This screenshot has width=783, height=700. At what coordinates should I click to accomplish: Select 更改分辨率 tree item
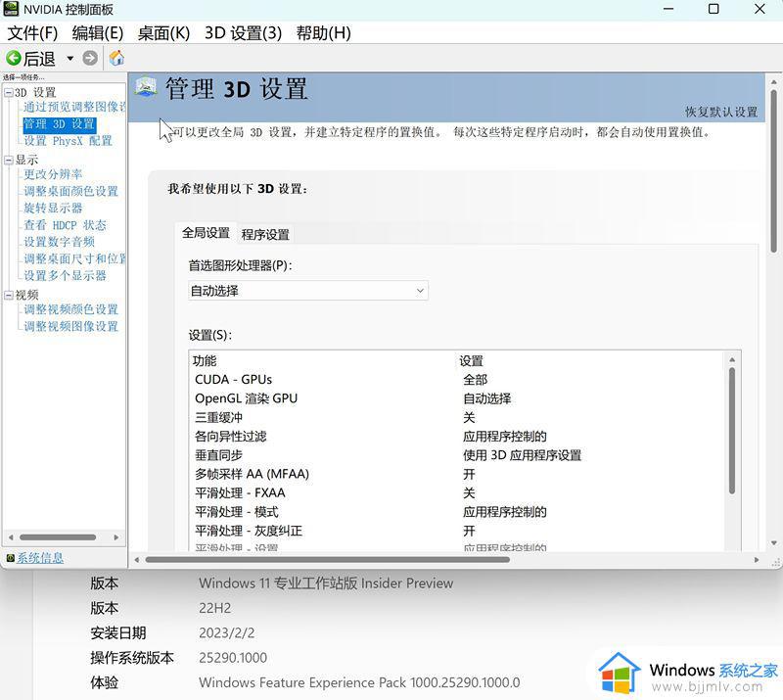(53, 174)
